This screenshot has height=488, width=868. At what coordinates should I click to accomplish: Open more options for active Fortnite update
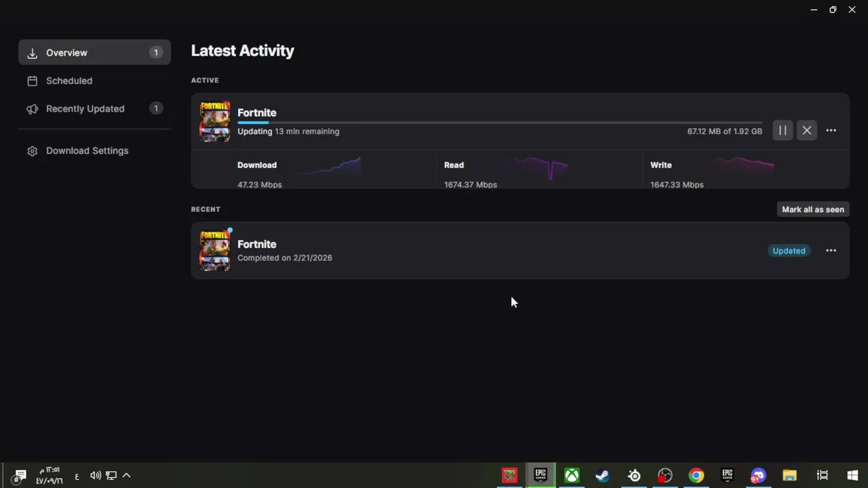point(831,131)
